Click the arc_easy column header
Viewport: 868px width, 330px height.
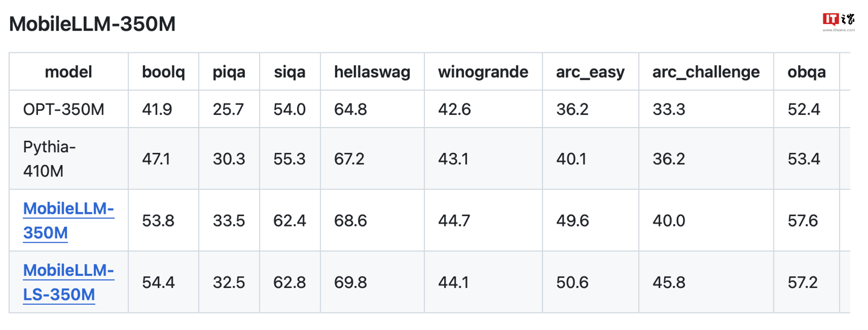click(590, 72)
